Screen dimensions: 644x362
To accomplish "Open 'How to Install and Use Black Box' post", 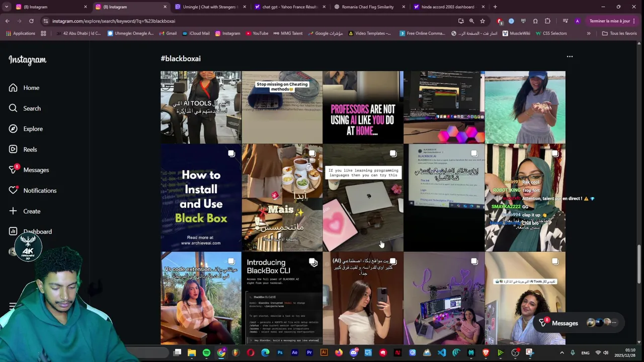I will coord(201,198).
